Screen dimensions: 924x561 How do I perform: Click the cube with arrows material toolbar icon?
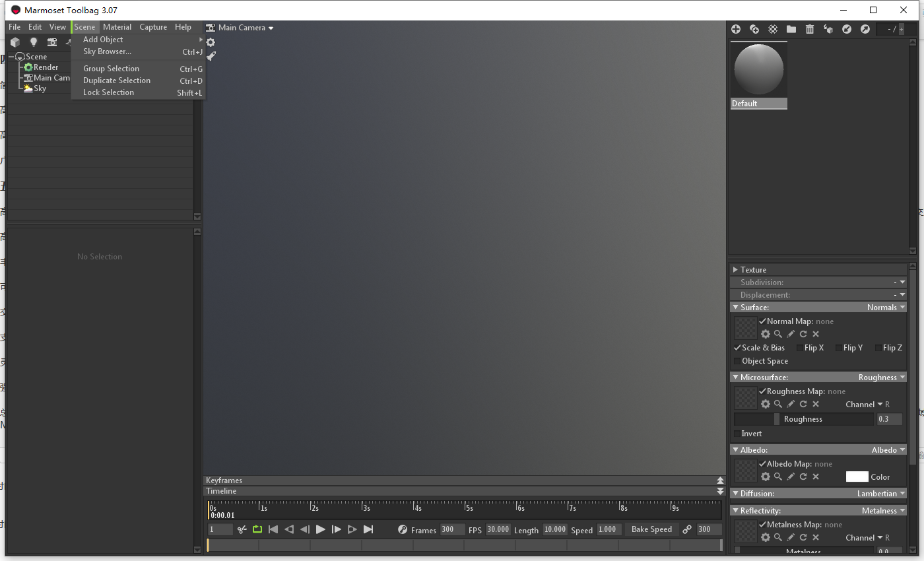click(828, 29)
